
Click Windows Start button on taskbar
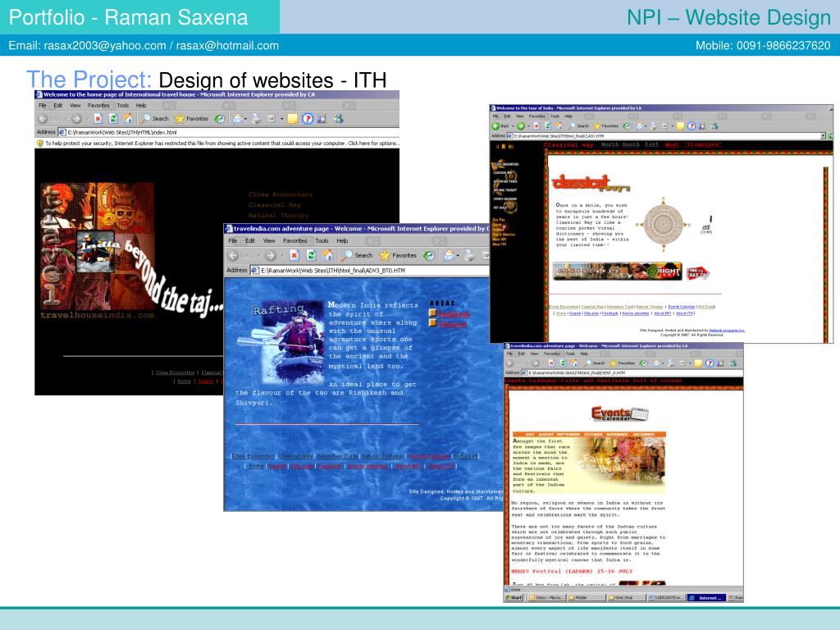[514, 597]
